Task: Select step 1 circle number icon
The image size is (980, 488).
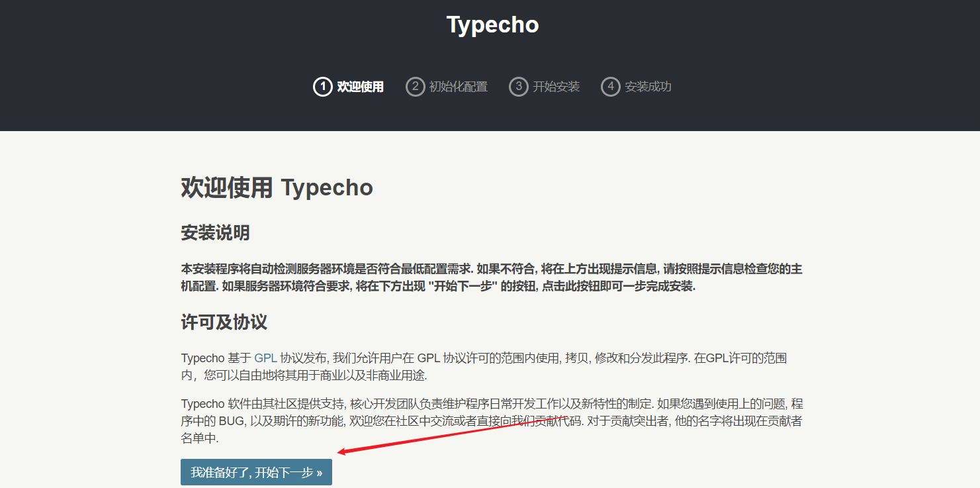Action: (x=322, y=87)
